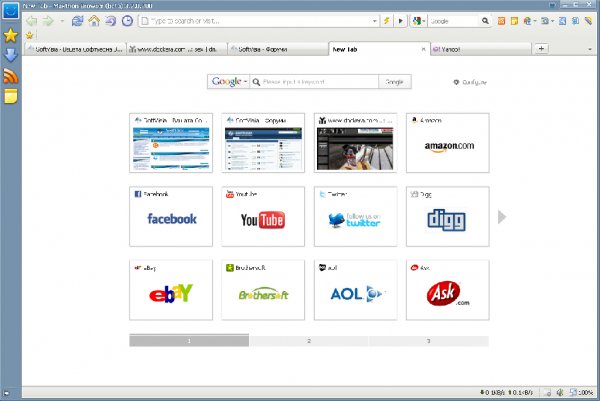Open the dropdown next to the gray tools icon

[552, 21]
